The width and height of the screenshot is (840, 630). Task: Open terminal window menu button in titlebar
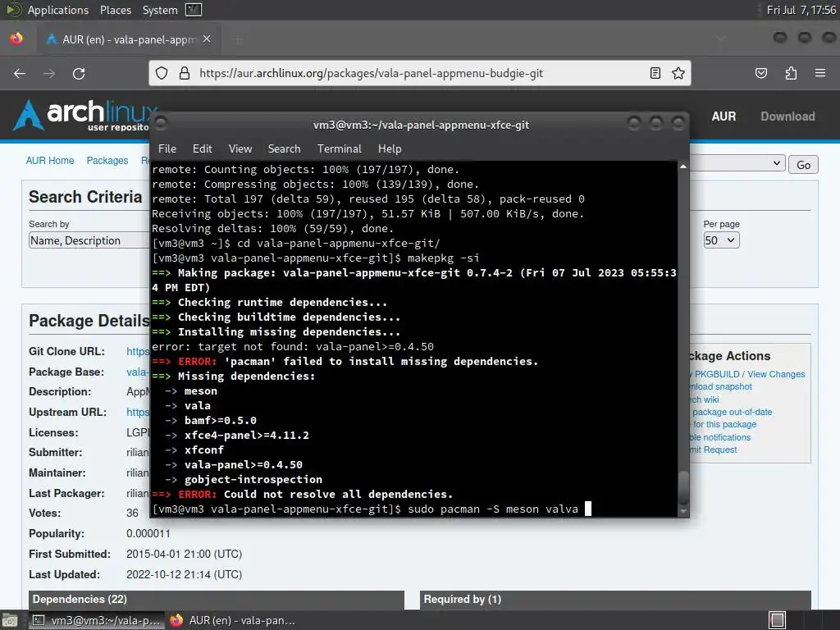(x=160, y=124)
